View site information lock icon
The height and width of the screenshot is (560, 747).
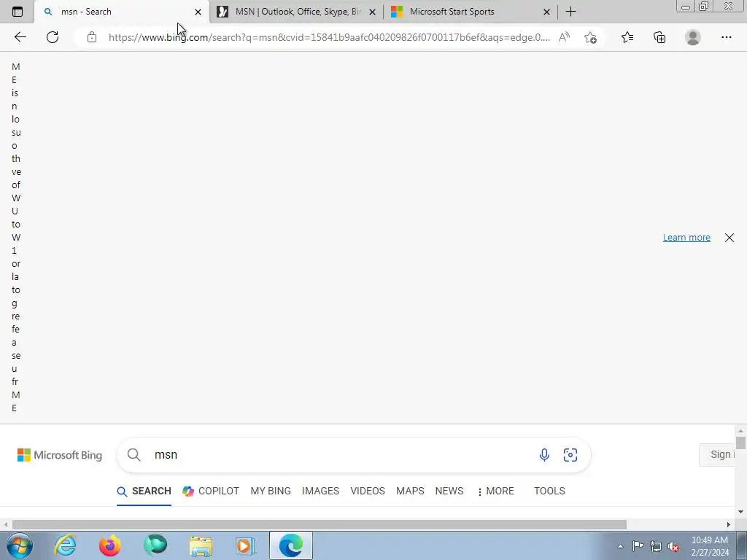[92, 37]
